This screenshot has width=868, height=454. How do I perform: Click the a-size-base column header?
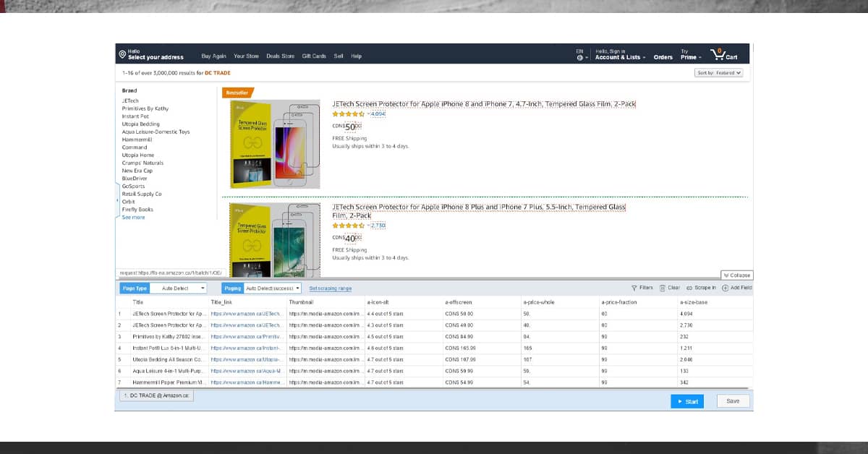[694, 302]
